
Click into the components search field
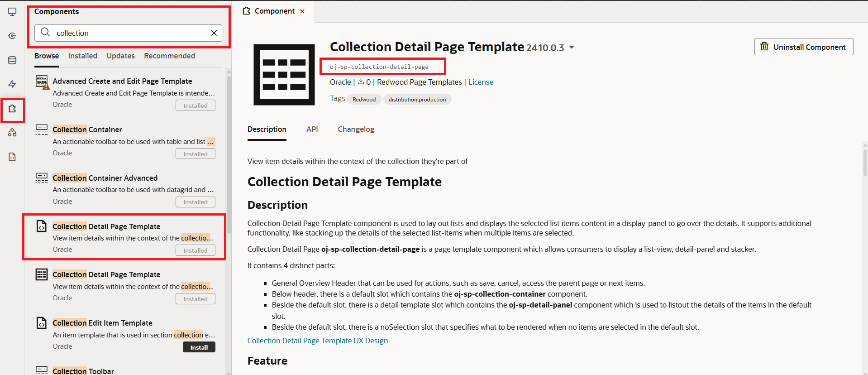128,33
